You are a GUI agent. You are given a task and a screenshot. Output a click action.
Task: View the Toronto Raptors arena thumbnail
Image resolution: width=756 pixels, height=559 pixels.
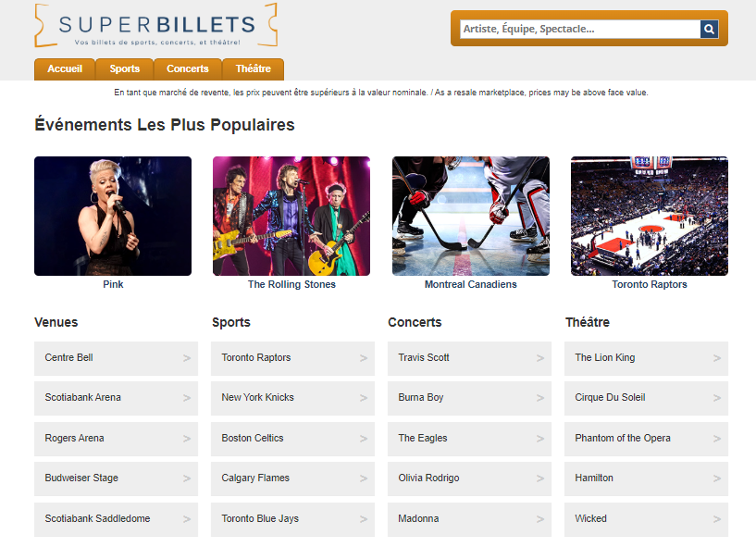click(x=649, y=216)
